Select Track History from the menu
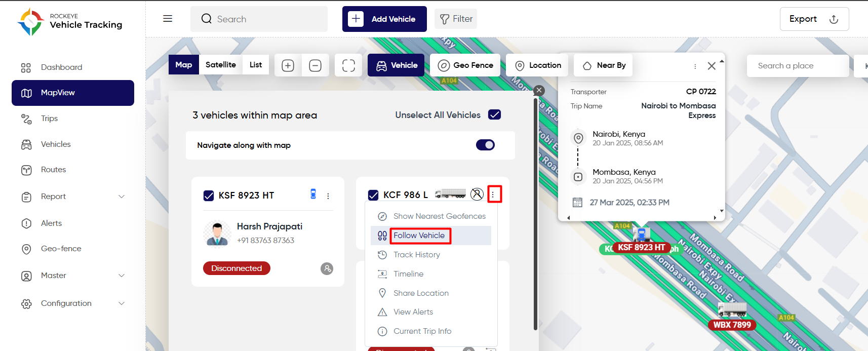Screen dimensions: 868x351 431,255
